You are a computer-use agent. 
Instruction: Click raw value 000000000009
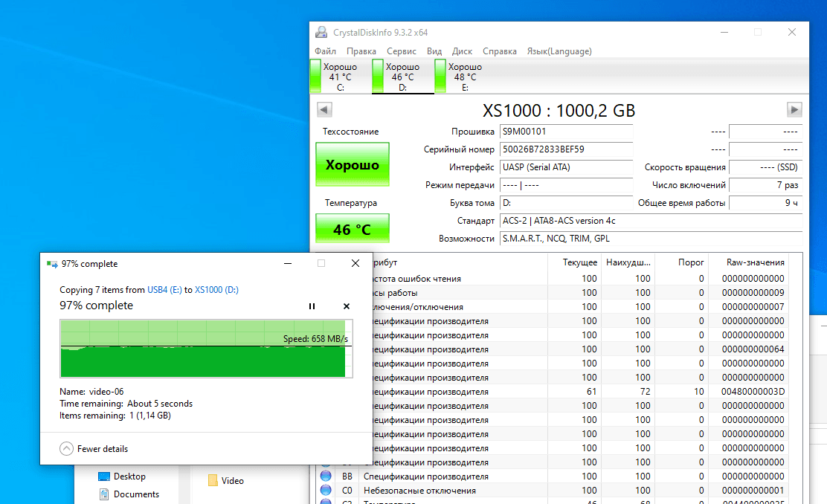(753, 293)
